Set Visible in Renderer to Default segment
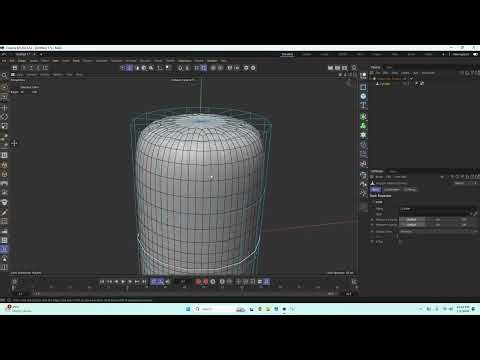 tap(412, 225)
